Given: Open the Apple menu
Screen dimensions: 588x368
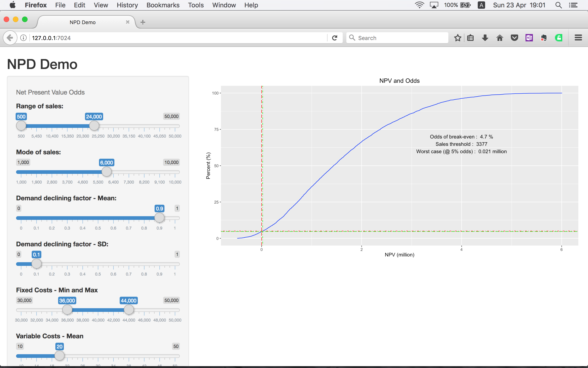Looking at the screenshot, I should [12, 5].
